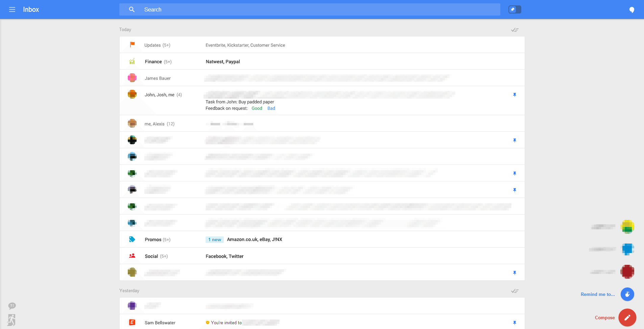The height and width of the screenshot is (329, 644).
Task: Click the Finance bundle chart icon
Action: coord(132,61)
